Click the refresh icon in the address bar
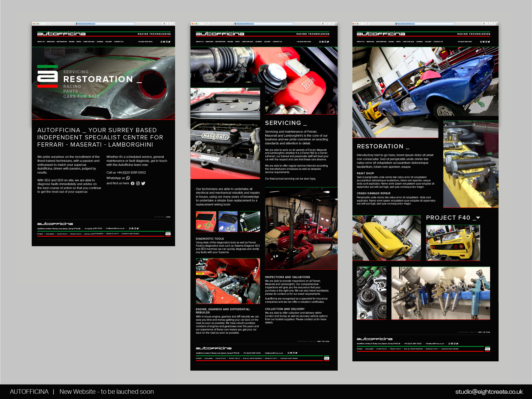Image resolution: width=532 pixels, height=399 pixels. click(134, 24)
